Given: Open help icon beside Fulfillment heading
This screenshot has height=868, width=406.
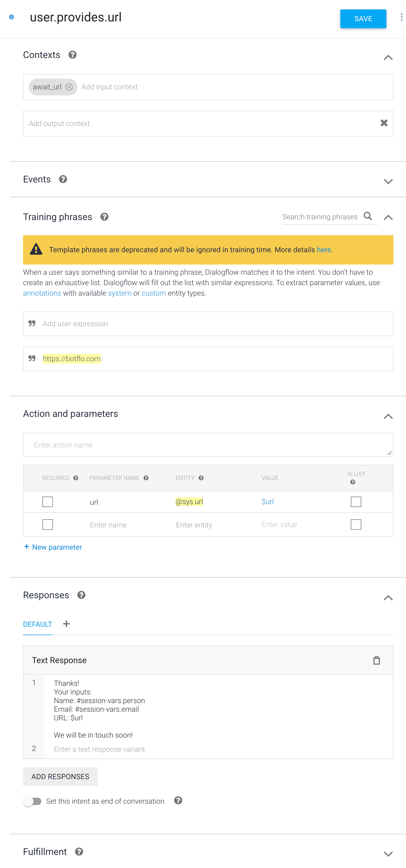Looking at the screenshot, I should pos(79,852).
